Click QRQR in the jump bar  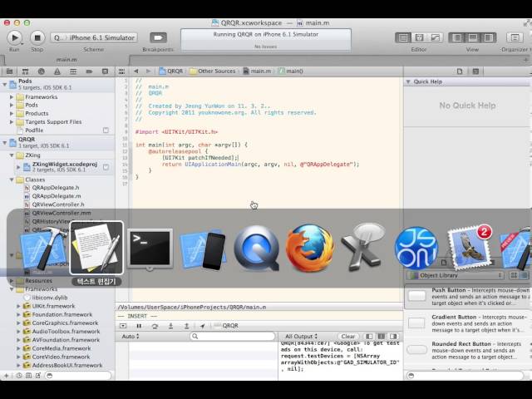pos(171,71)
